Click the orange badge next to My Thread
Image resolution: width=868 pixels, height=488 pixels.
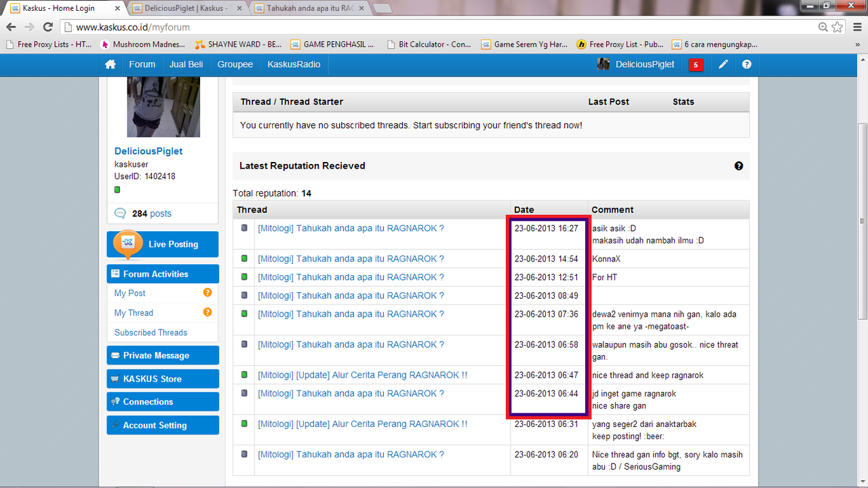click(208, 312)
